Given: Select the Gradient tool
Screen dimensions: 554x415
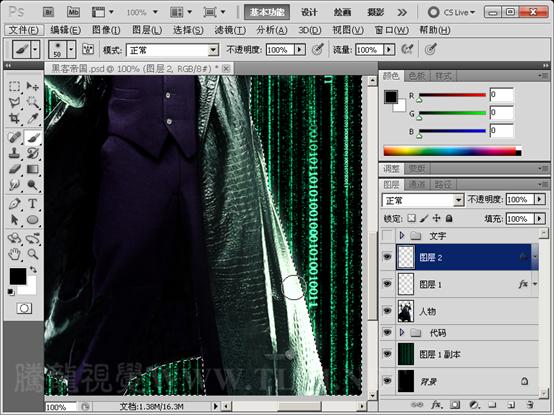Looking at the screenshot, I should tap(33, 169).
